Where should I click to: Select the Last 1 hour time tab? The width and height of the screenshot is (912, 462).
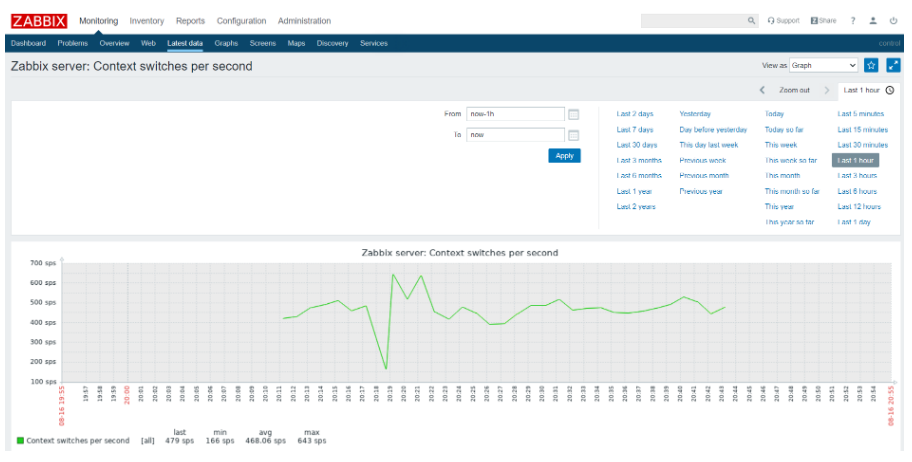[868, 90]
